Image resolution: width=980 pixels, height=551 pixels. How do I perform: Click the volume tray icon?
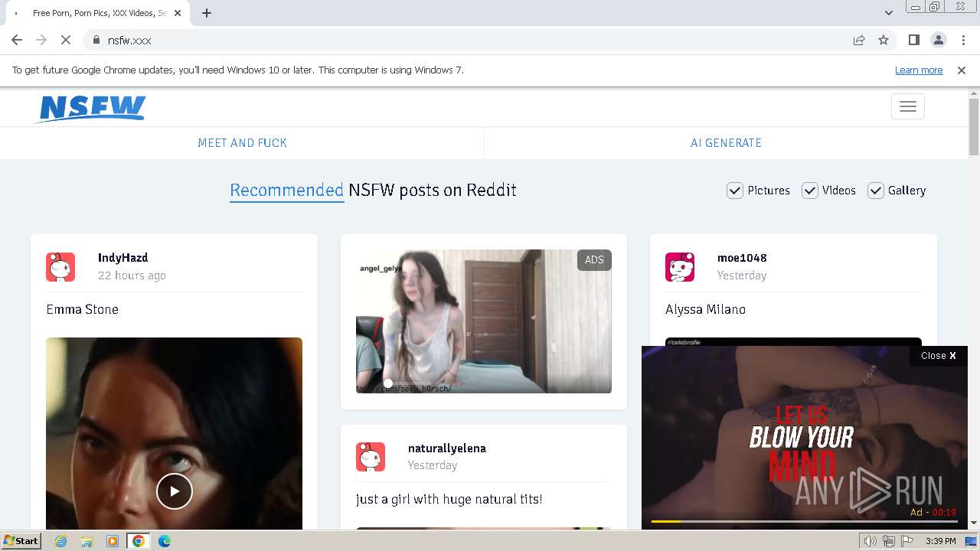click(x=871, y=541)
